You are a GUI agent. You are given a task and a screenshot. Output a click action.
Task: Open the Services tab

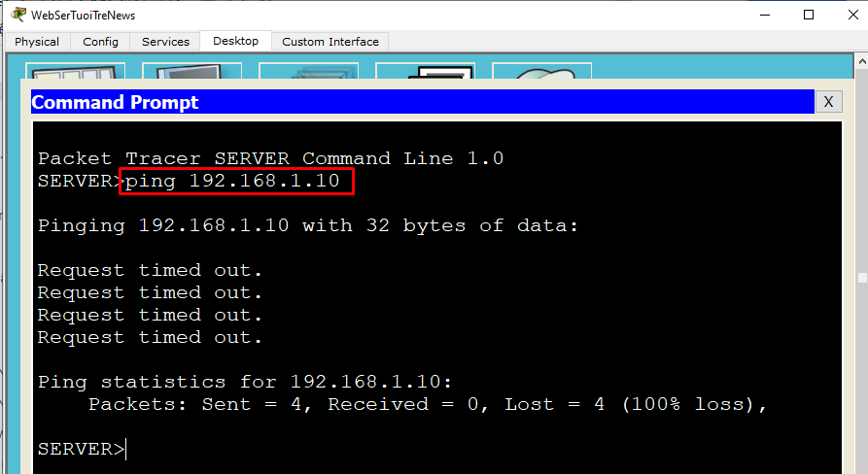[x=165, y=42]
